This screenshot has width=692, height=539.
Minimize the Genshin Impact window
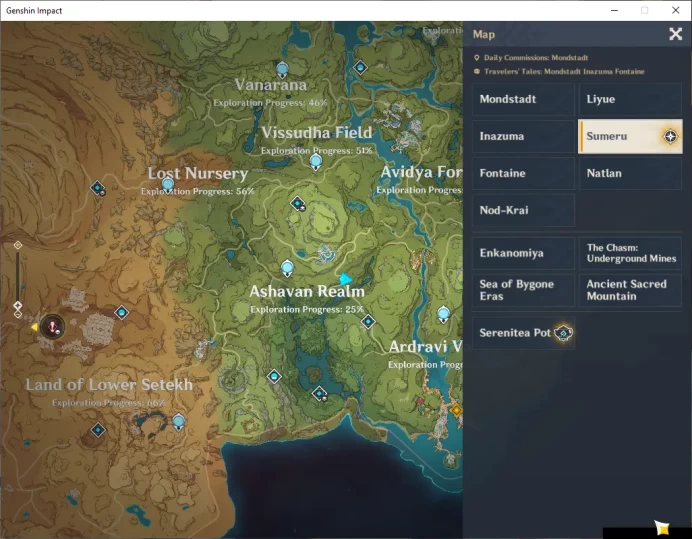click(x=614, y=10)
